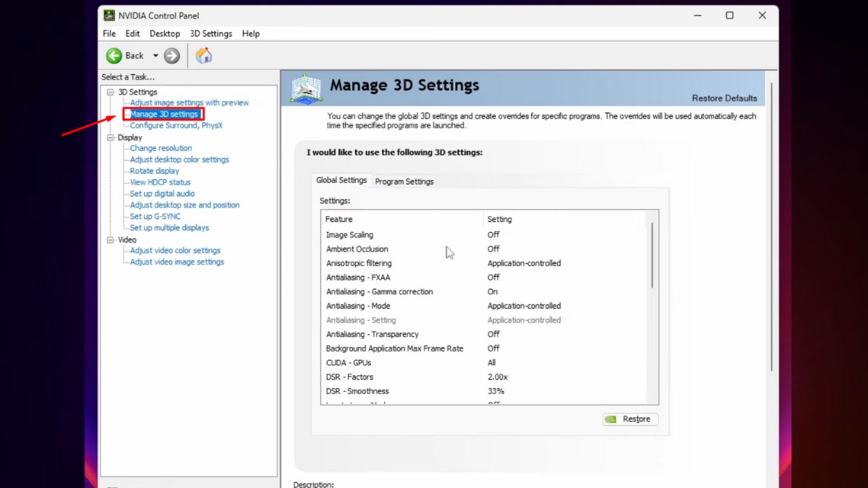This screenshot has width=868, height=488.
Task: Open Change resolution
Action: [161, 148]
